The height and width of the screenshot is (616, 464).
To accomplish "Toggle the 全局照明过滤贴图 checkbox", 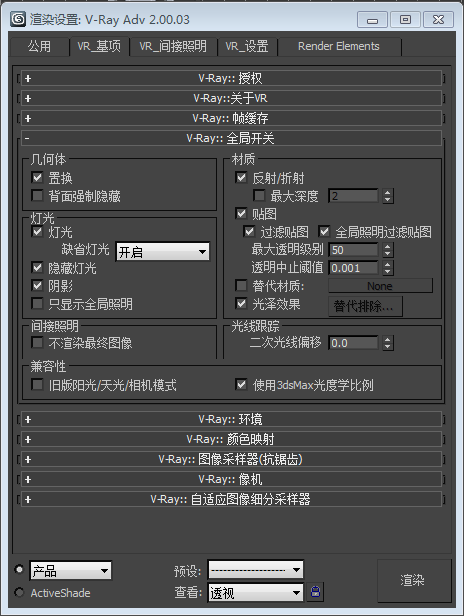I will coord(324,231).
